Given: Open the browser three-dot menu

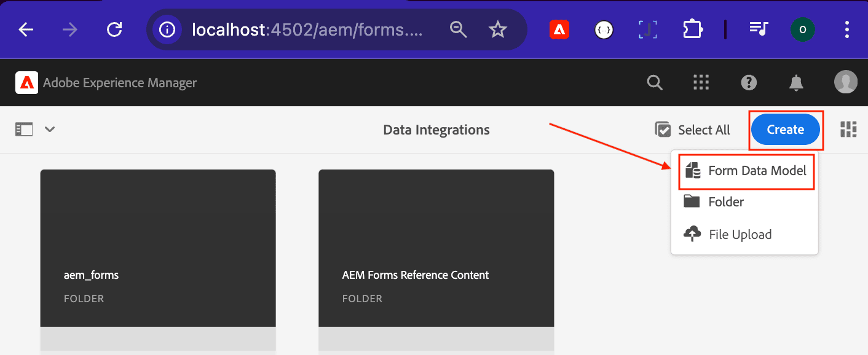Looking at the screenshot, I should point(847,29).
